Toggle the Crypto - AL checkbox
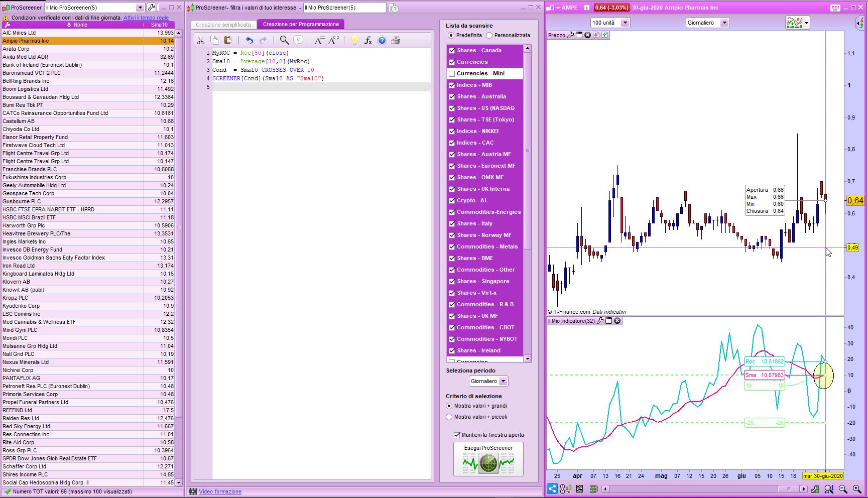This screenshot has width=868, height=498. 452,200
